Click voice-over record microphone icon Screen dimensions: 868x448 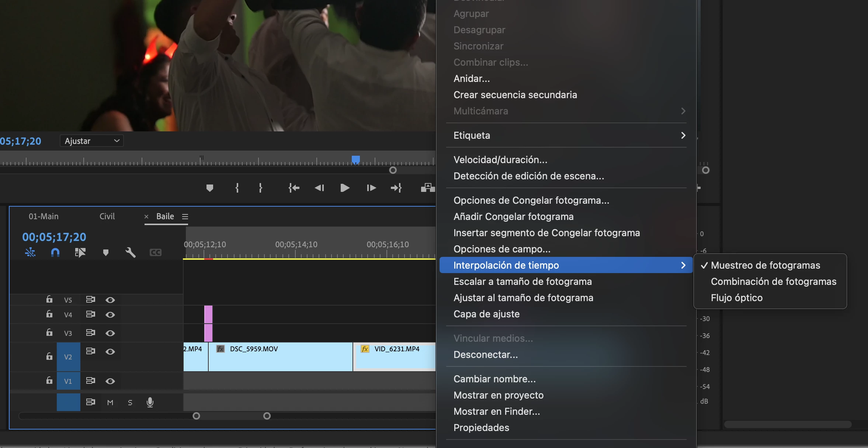(150, 402)
